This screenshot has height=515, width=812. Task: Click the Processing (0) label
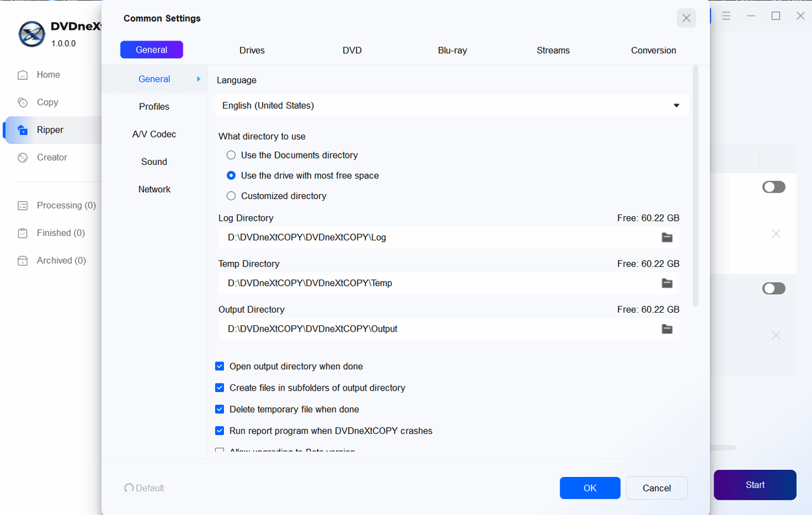67,205
